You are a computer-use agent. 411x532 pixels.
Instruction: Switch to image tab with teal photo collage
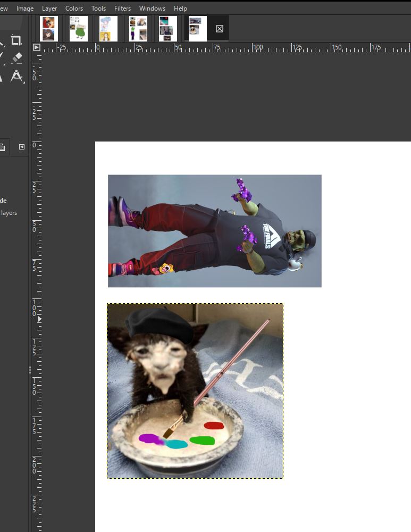tap(168, 29)
